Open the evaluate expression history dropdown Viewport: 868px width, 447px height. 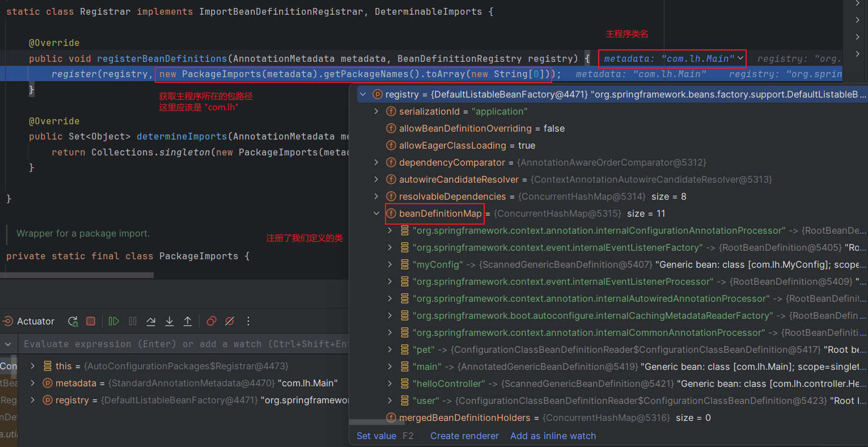pyautogui.click(x=8, y=344)
